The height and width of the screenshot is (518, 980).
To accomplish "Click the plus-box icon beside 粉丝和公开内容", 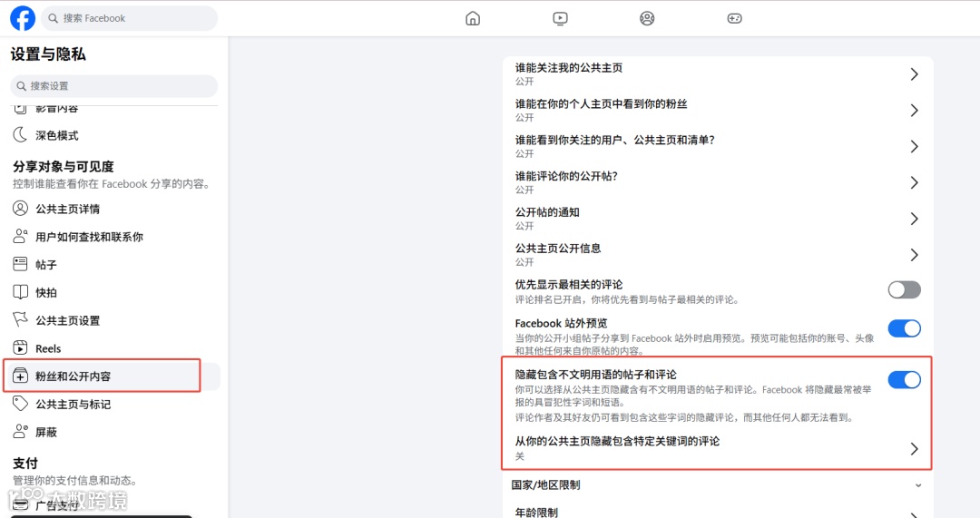I will coord(21,376).
